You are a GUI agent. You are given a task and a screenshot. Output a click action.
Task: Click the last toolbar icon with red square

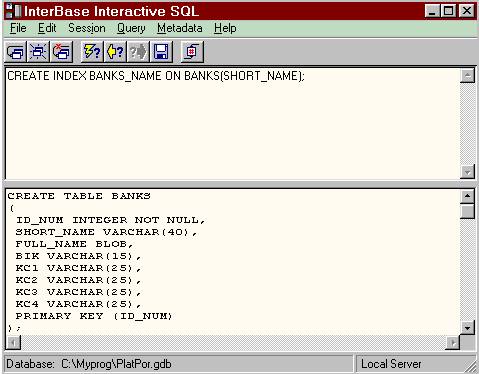192,52
